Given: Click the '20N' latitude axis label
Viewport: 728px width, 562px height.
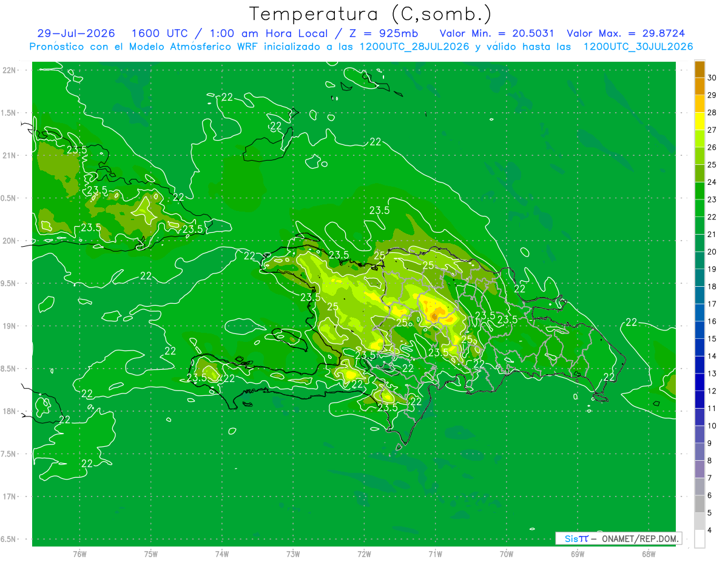Looking at the screenshot, I should 10,241.
